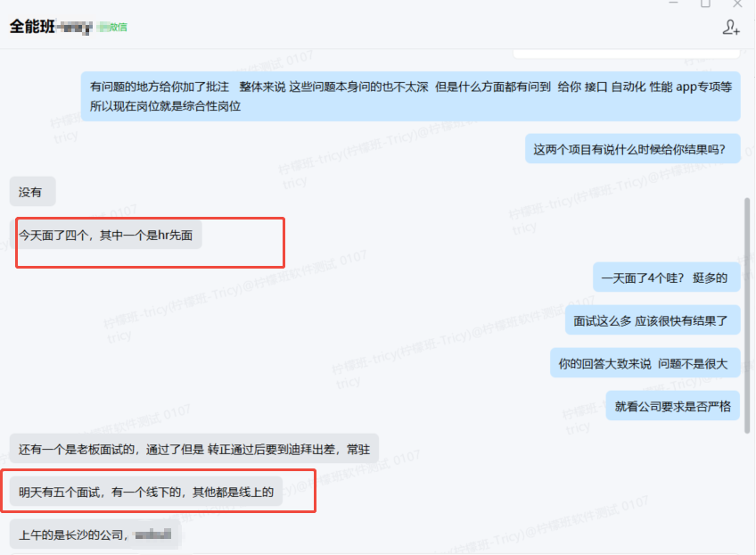Click the green WeChat tag beside the title
756x555 pixels.
[113, 27]
